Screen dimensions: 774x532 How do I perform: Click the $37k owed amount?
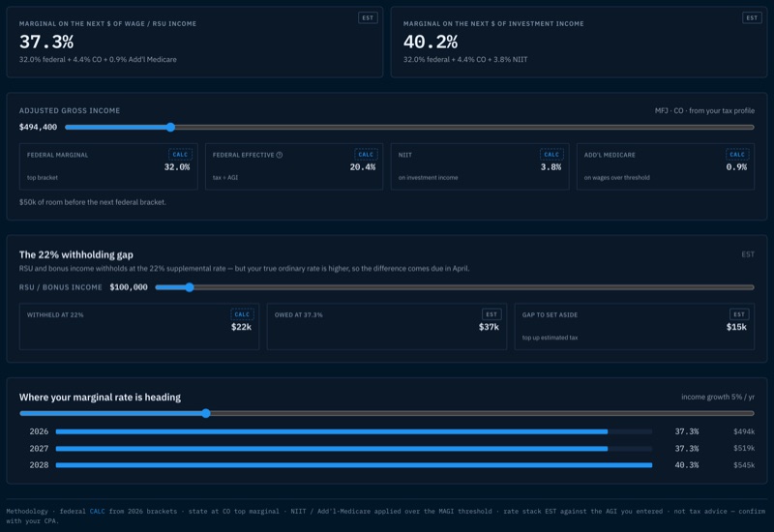[x=489, y=327]
